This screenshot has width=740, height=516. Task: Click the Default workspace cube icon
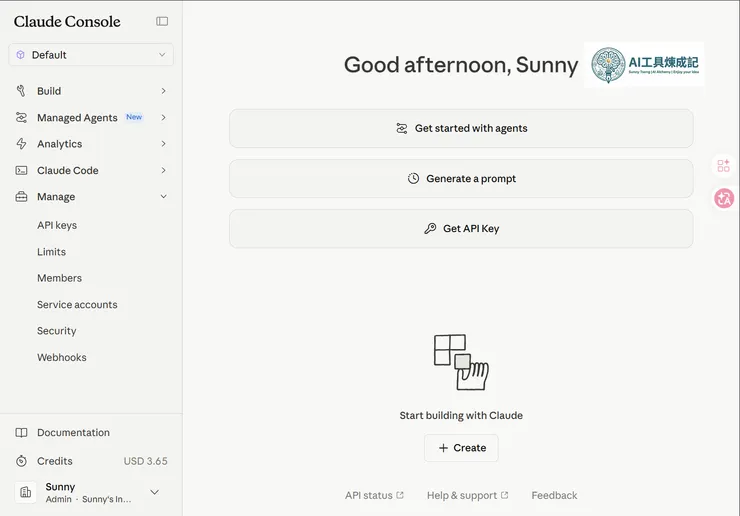coord(20,55)
